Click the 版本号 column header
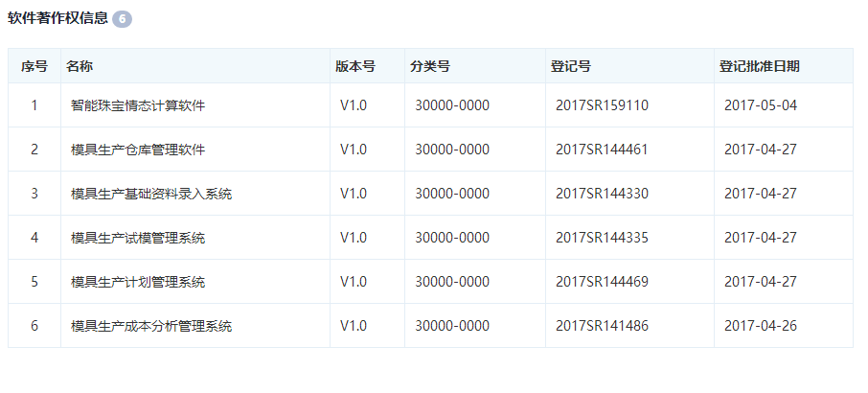868x393 pixels. [354, 66]
